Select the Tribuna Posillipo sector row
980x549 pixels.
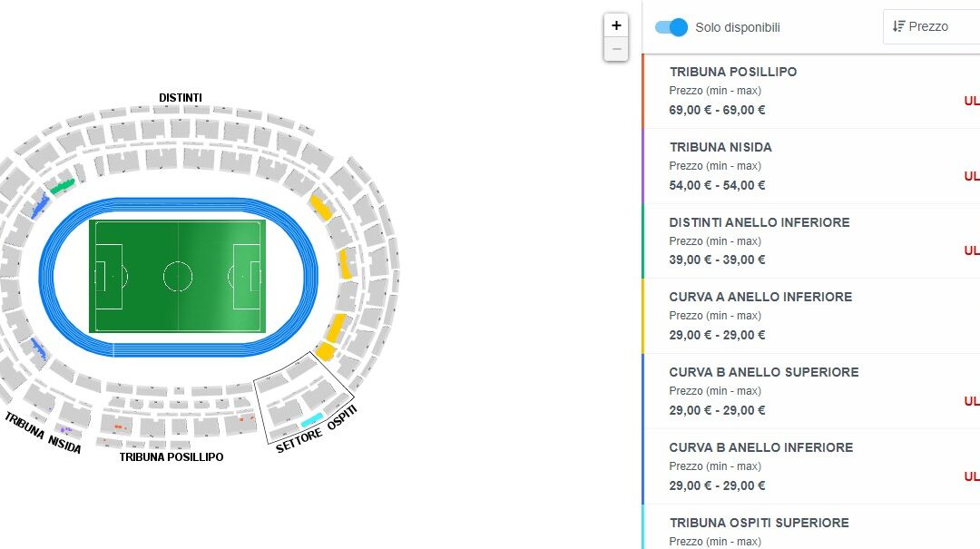(x=811, y=92)
